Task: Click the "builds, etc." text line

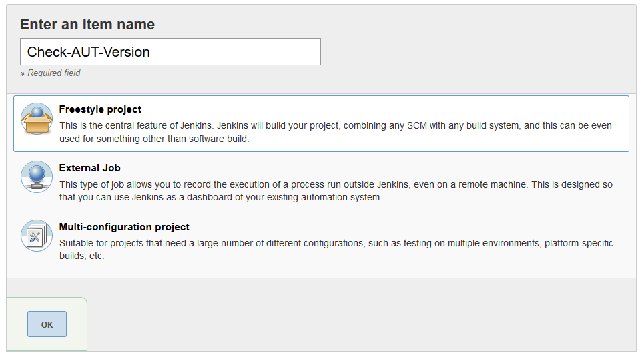Action: coord(81,256)
